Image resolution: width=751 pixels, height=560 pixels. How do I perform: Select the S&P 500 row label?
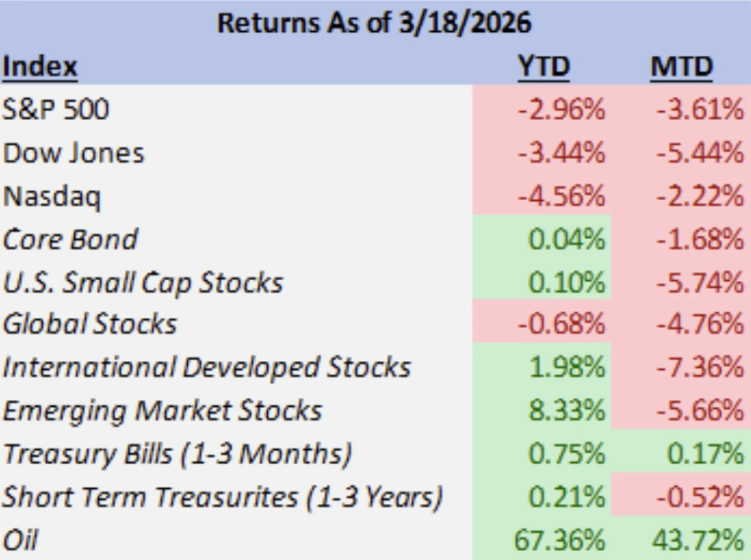56,110
